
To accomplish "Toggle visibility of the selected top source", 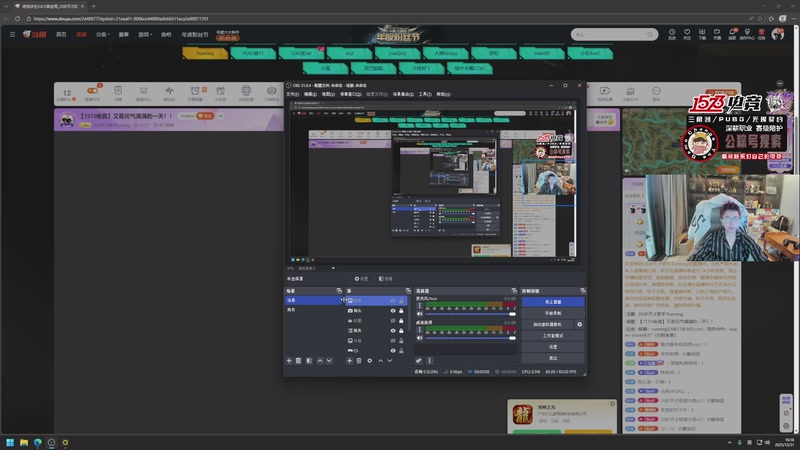I will (x=393, y=301).
